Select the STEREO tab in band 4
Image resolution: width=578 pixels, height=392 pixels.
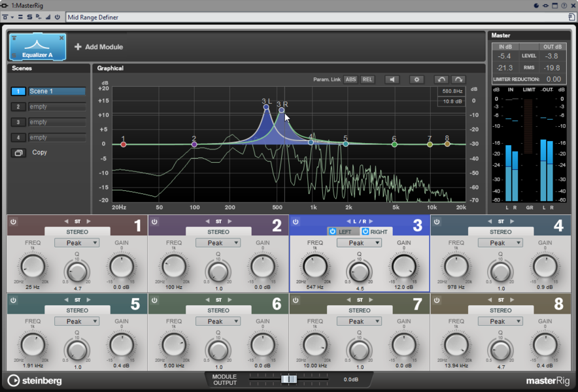[501, 232]
